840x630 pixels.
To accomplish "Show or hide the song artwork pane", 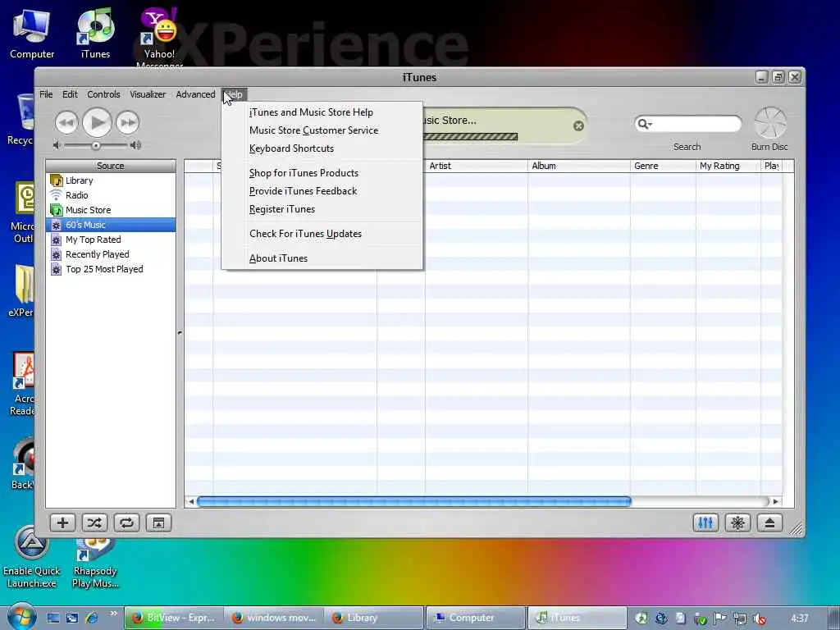I will pos(158,523).
